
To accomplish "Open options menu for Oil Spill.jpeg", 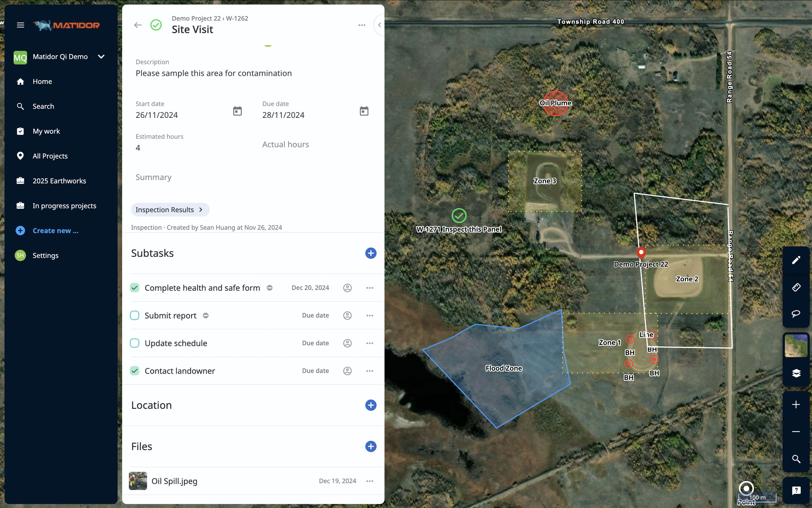I will point(370,481).
